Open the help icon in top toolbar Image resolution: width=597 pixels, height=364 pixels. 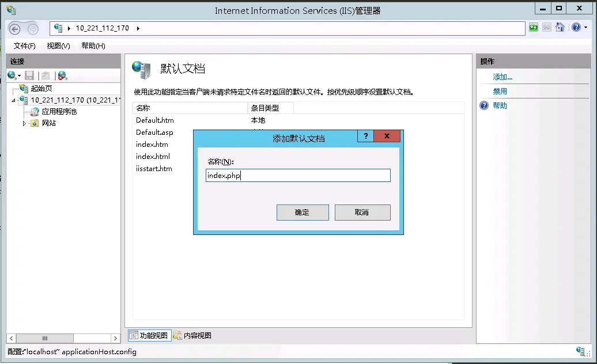(576, 28)
